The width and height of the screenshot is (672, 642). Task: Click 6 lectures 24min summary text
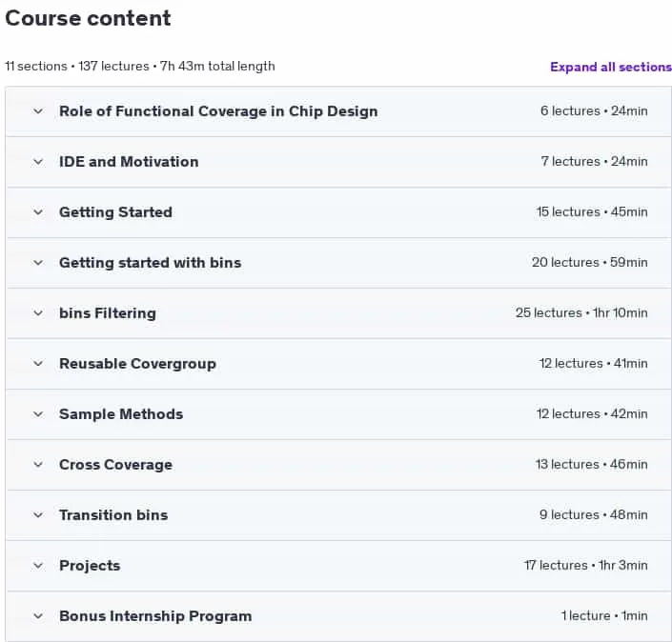[594, 111]
